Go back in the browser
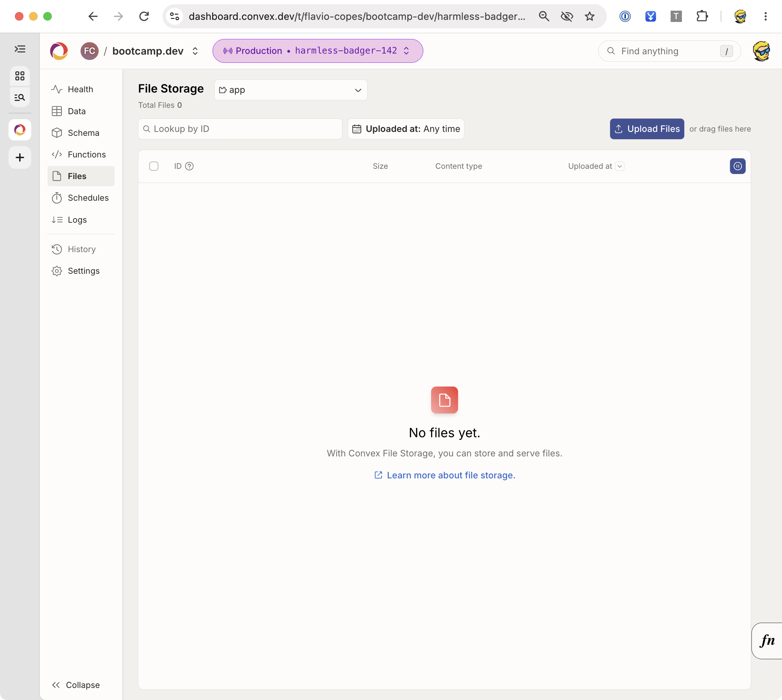 (x=93, y=16)
